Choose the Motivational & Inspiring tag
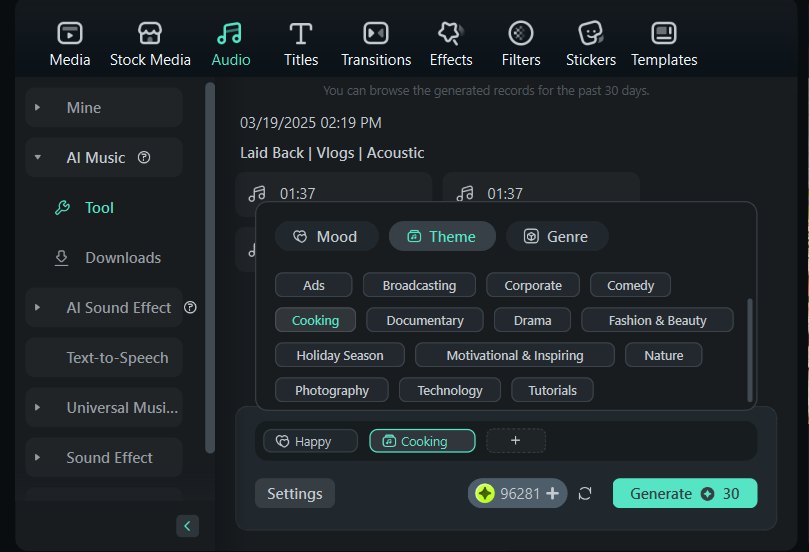 (515, 355)
